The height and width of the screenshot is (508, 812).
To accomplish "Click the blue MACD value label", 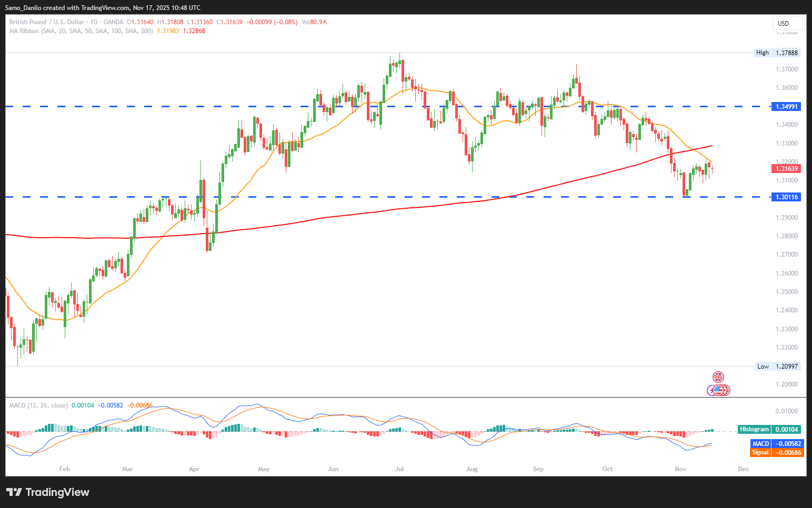I will point(777,444).
